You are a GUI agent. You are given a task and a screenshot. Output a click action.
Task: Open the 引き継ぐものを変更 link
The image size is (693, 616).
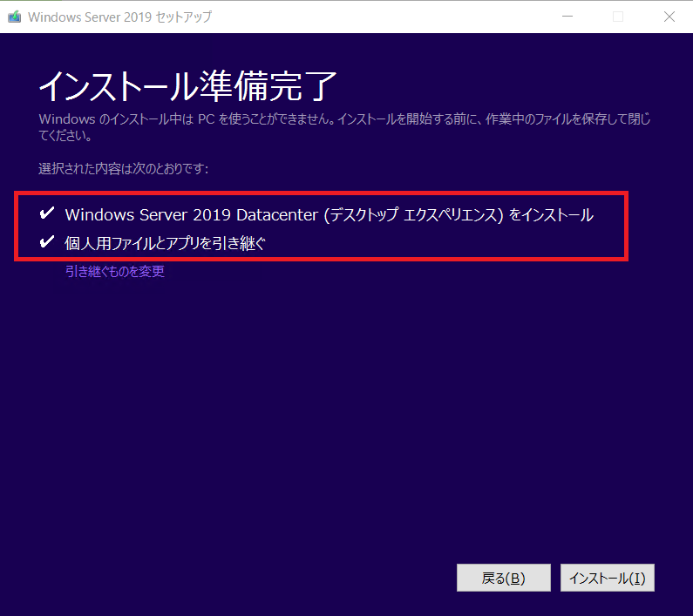(x=115, y=271)
